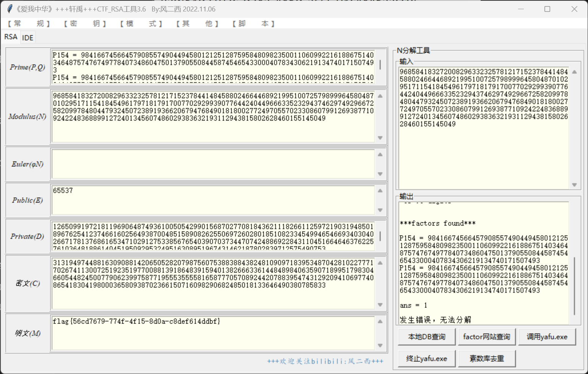Open the 【模 式】 menu
The image size is (588, 374).
point(141,24)
